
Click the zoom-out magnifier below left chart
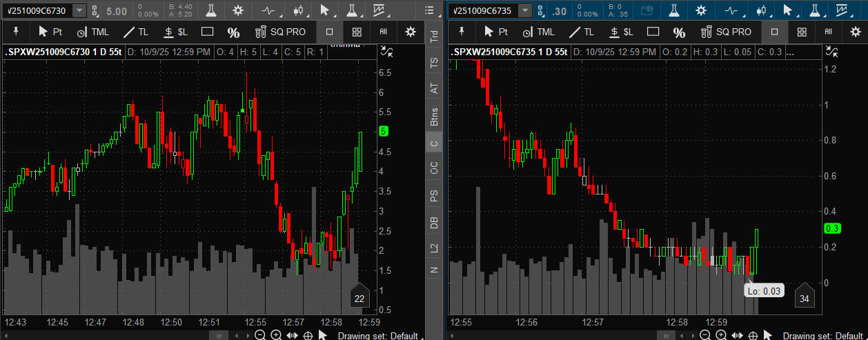point(260,335)
